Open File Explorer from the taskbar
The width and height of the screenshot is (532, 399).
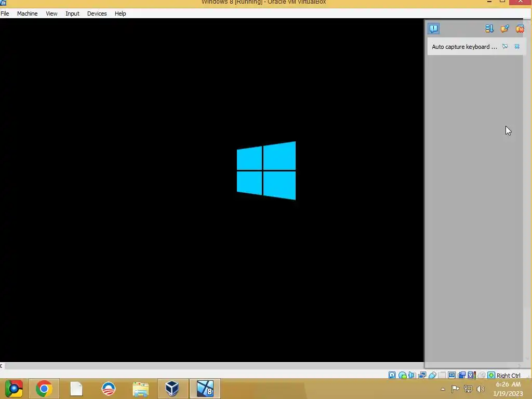tap(140, 389)
